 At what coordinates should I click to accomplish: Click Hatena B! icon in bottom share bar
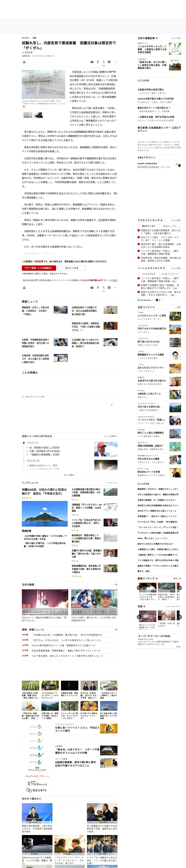click(109, 288)
